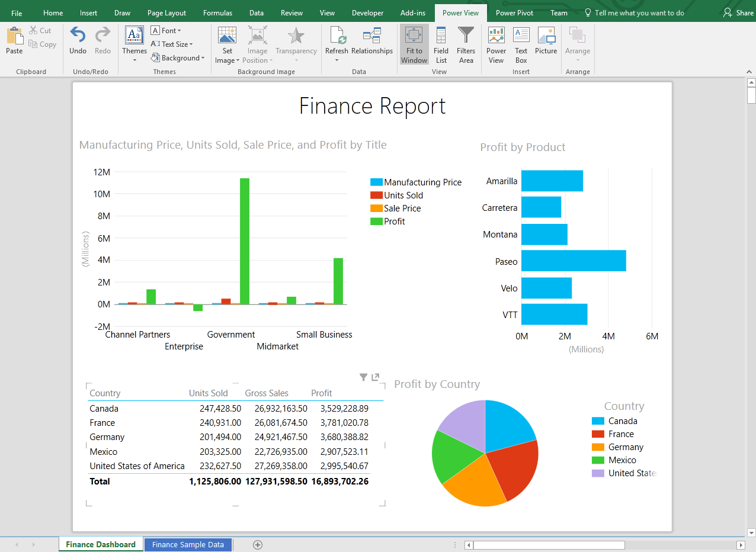Show the Field List pane

pos(441,44)
